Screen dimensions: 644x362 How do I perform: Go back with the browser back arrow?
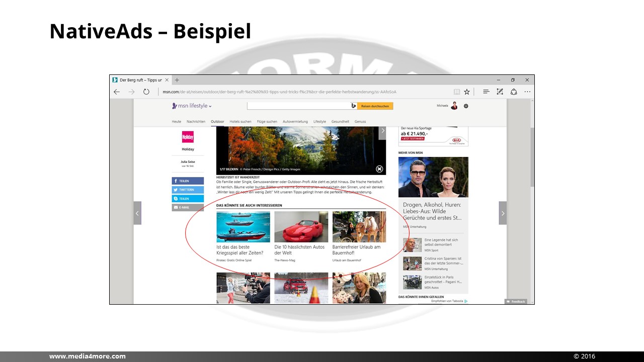click(117, 92)
